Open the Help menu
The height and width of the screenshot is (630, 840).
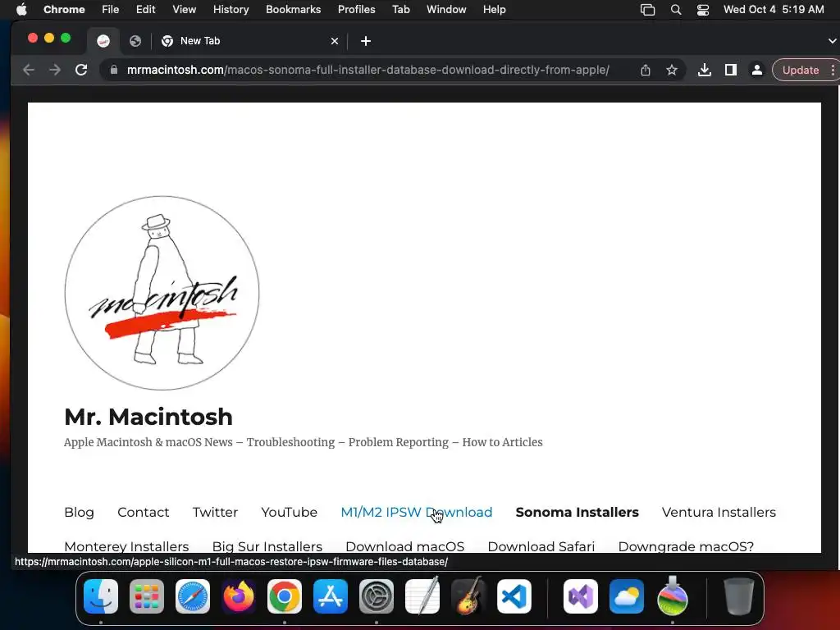[494, 9]
